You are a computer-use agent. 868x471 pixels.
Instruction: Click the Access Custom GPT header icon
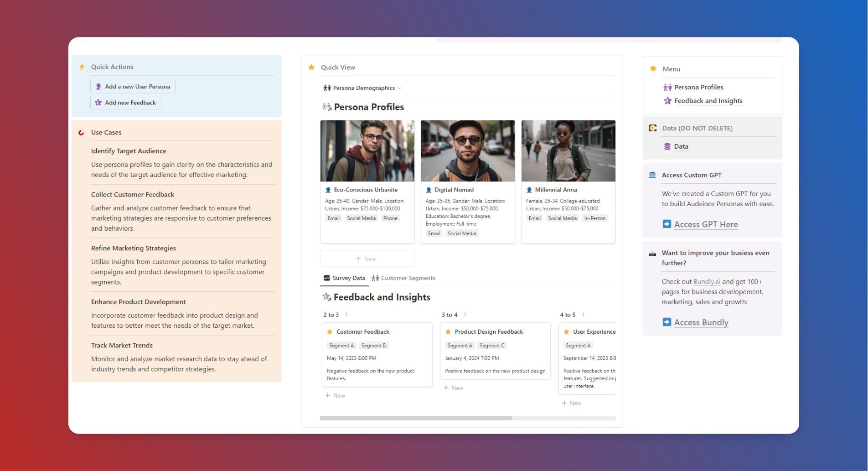pyautogui.click(x=652, y=175)
